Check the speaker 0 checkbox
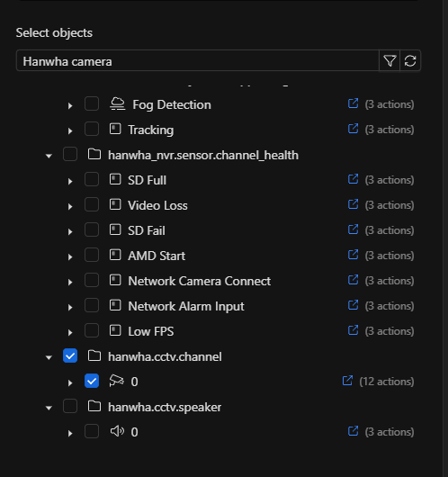448x477 pixels. 92,431
